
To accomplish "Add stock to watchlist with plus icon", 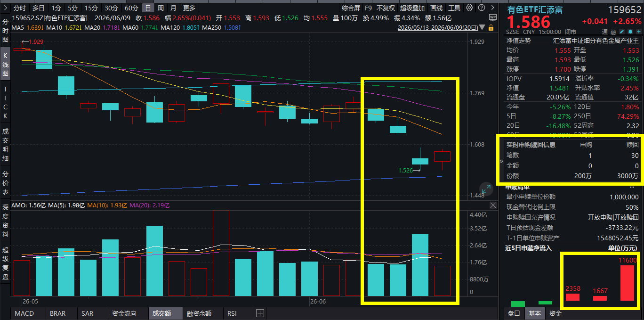I will [x=639, y=32].
